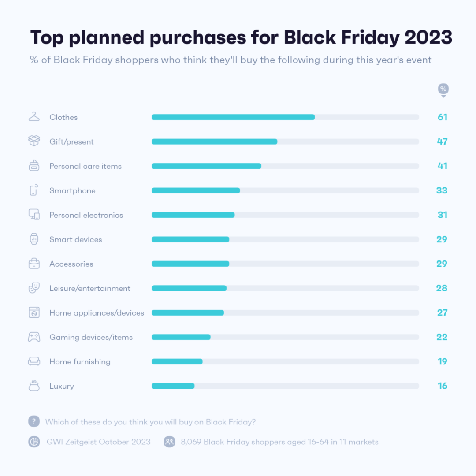Click the theater masks icon
The image size is (476, 476).
pyautogui.click(x=34, y=288)
